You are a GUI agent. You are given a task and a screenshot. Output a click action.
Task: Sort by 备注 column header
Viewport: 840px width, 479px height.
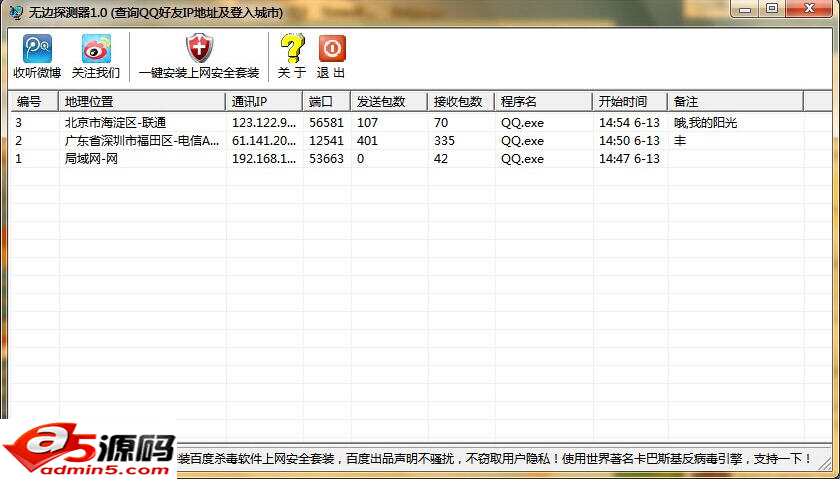pos(736,101)
